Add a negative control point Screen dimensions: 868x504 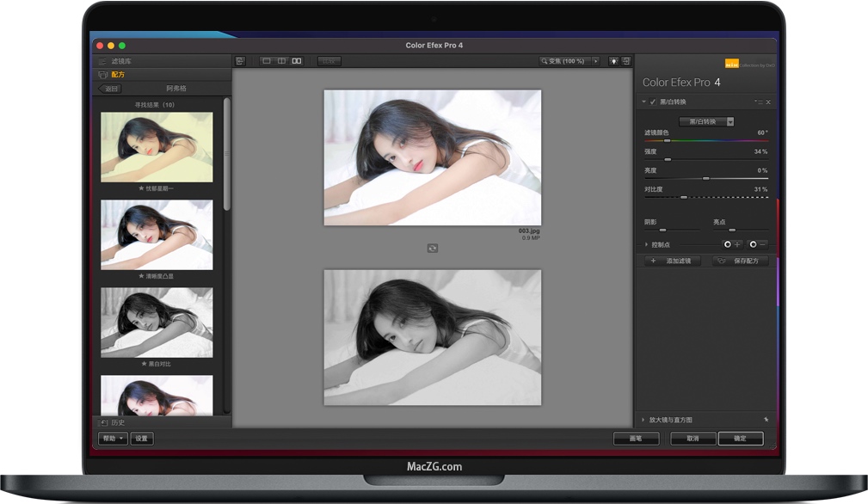click(758, 244)
